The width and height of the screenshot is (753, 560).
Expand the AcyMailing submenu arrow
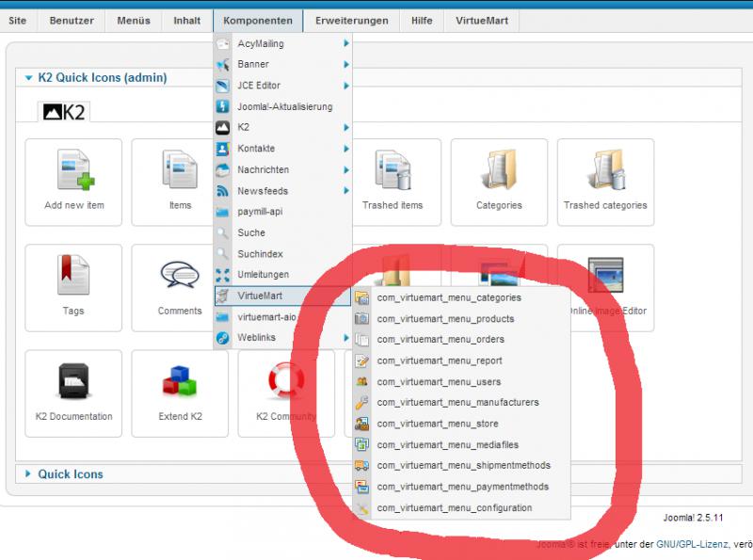346,43
